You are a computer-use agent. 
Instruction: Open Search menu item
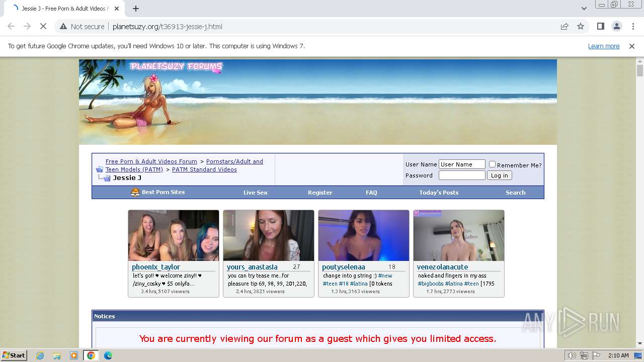click(x=516, y=193)
